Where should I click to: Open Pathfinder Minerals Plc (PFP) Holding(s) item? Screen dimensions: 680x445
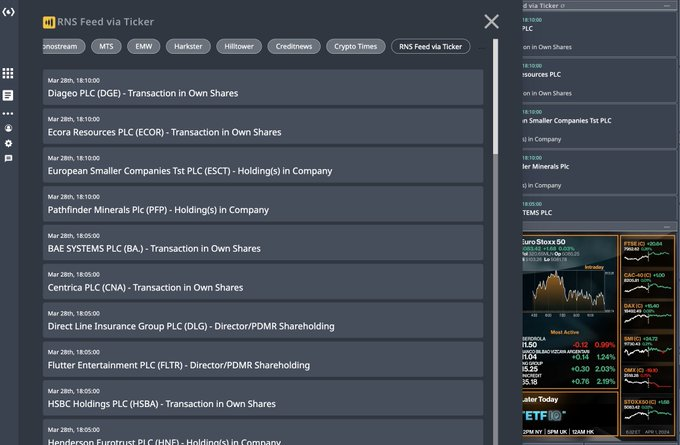(x=263, y=204)
